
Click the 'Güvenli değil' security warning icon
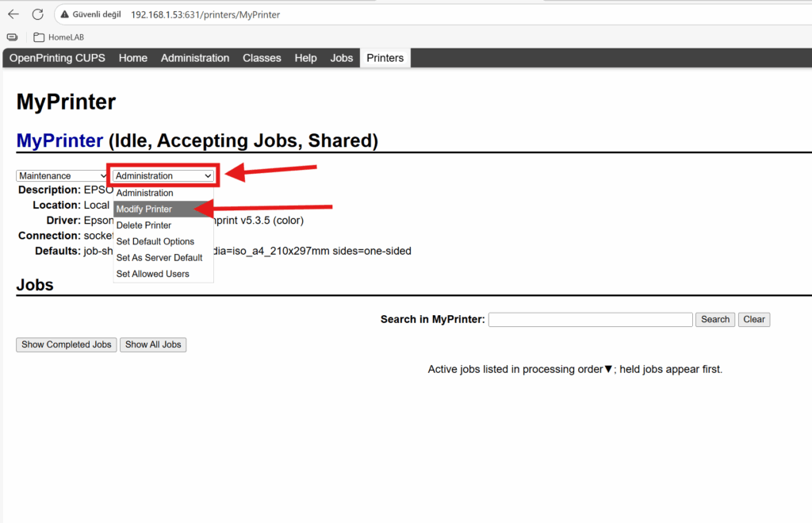pos(64,14)
